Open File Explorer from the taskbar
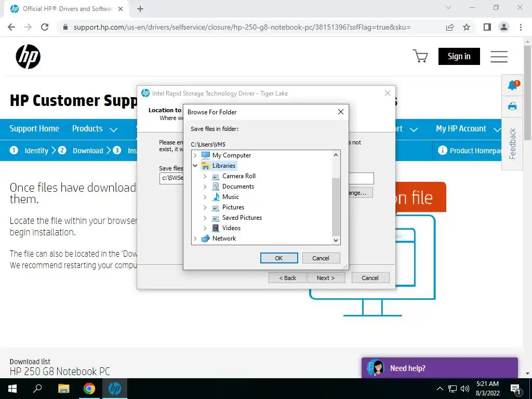 point(63,389)
